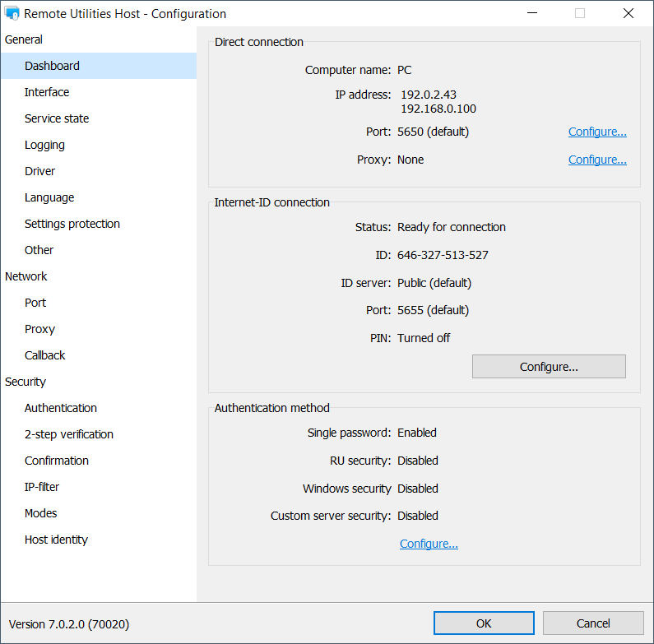The width and height of the screenshot is (654, 644).
Task: Close the Configuration window
Action: tap(628, 13)
